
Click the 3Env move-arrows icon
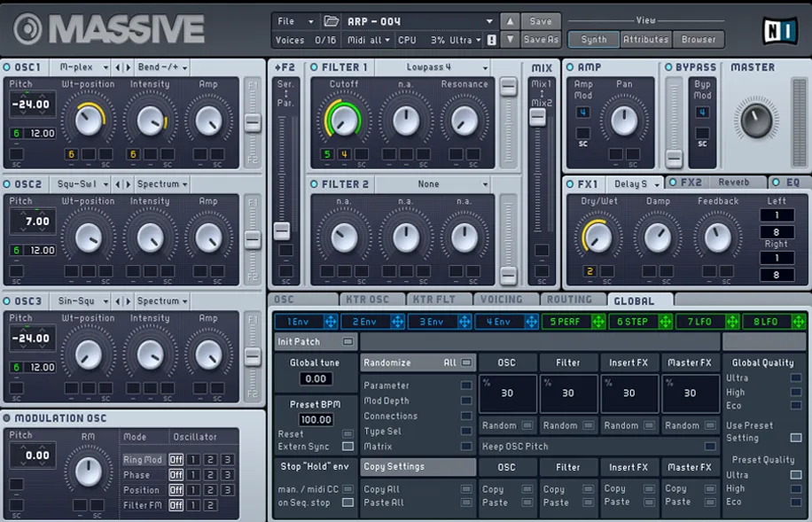pos(465,322)
